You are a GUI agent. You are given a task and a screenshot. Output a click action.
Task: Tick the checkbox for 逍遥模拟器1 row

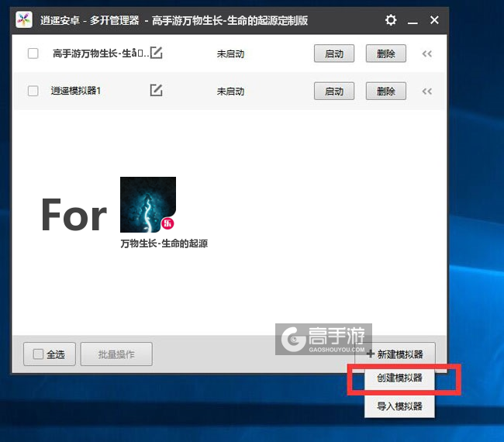pyautogui.click(x=33, y=91)
